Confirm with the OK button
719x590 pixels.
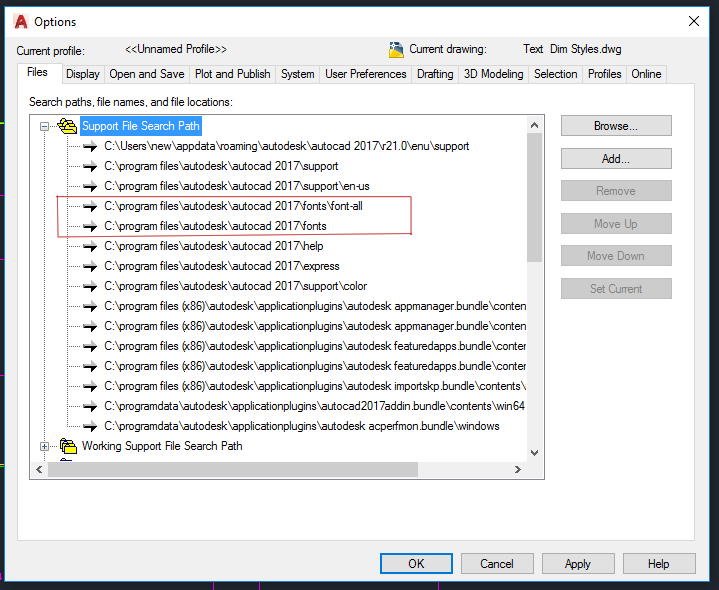click(416, 563)
